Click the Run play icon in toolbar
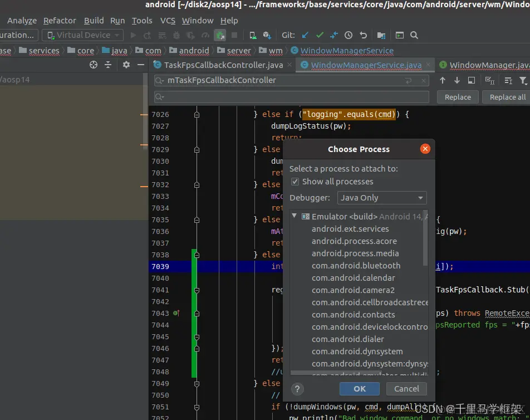This screenshot has width=530, height=420. click(x=133, y=35)
